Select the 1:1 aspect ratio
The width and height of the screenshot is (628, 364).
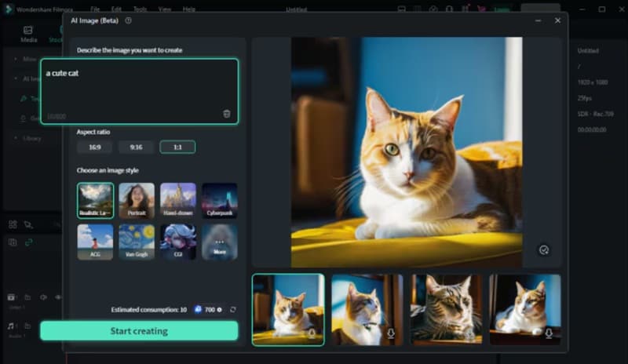(177, 147)
